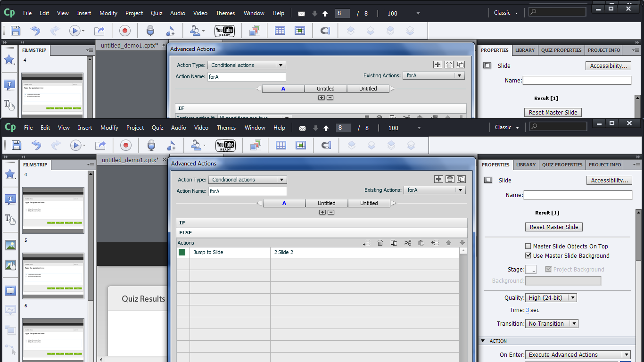Screen dimensions: 644x362
Task: Switch to PROJECT INFO tab in lower window
Action: pos(605,165)
